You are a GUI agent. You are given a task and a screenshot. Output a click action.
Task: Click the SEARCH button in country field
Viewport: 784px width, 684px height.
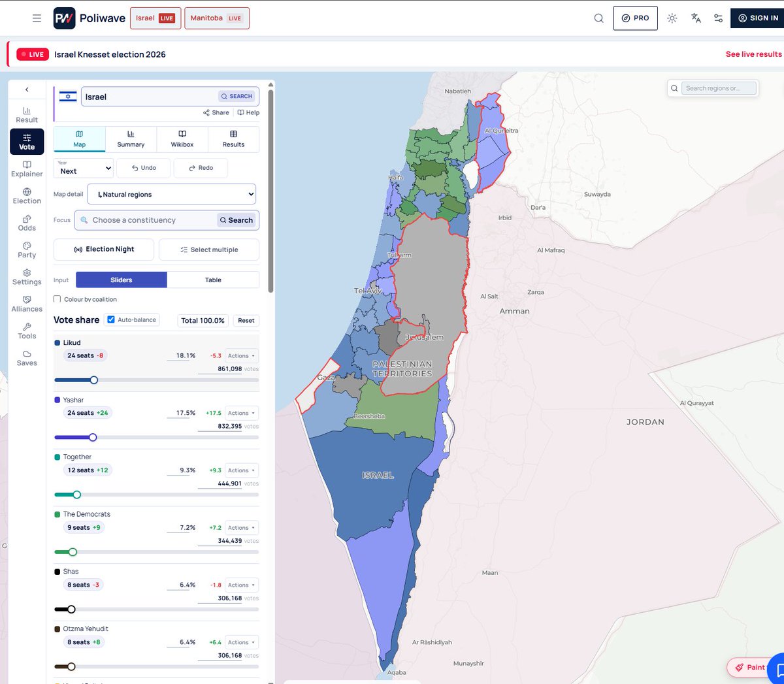[237, 96]
